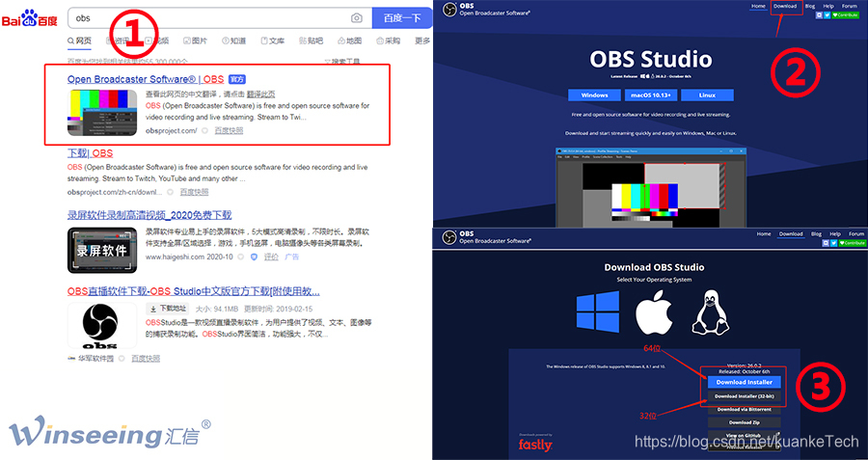The width and height of the screenshot is (868, 460).
Task: Click the Twitter icon on OBS Studio homepage
Action: (x=827, y=14)
